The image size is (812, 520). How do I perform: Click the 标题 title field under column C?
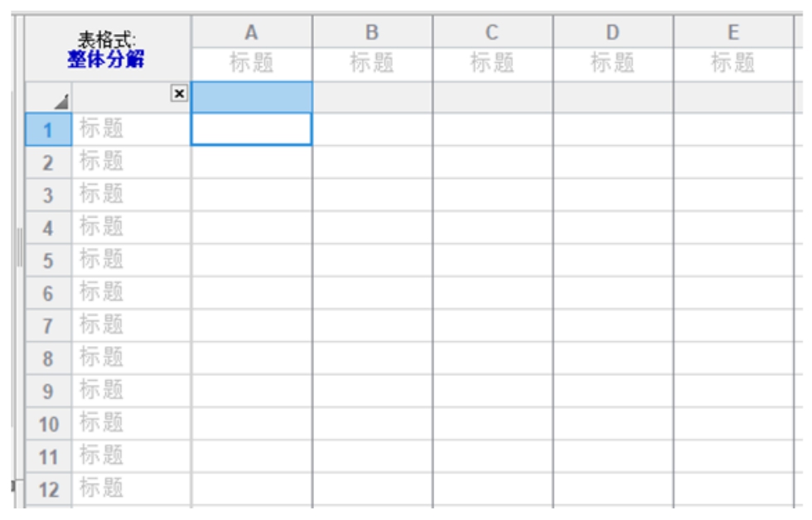(492, 64)
